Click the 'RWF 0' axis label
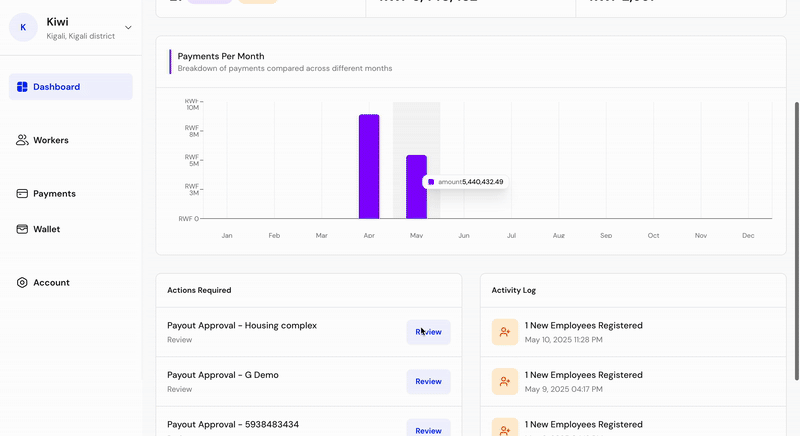This screenshot has height=436, width=800. click(x=188, y=219)
